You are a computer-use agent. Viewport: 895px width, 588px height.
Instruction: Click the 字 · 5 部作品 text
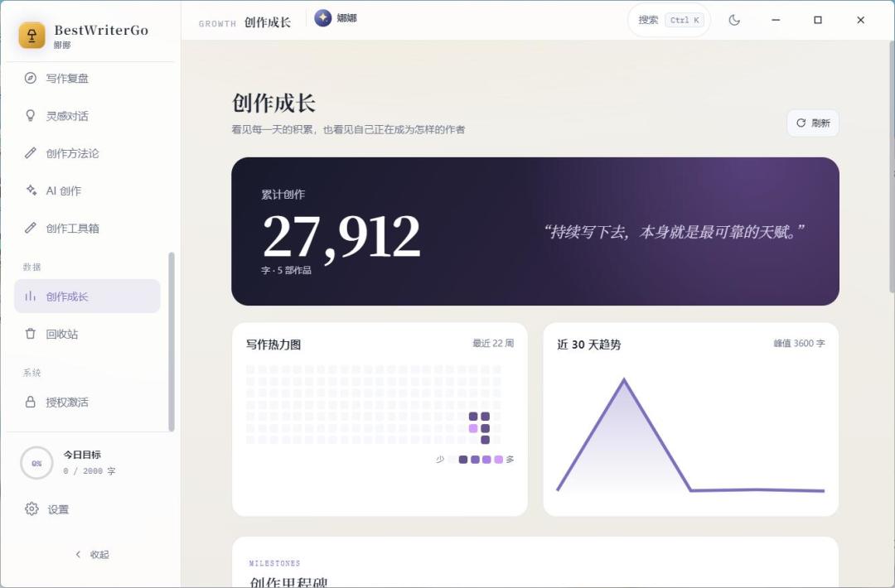pyautogui.click(x=286, y=270)
